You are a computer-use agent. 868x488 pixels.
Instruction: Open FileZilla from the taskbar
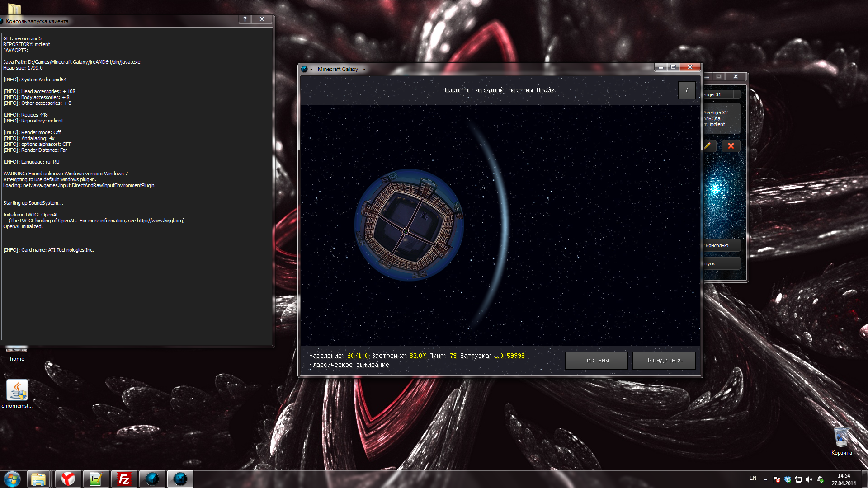(124, 479)
